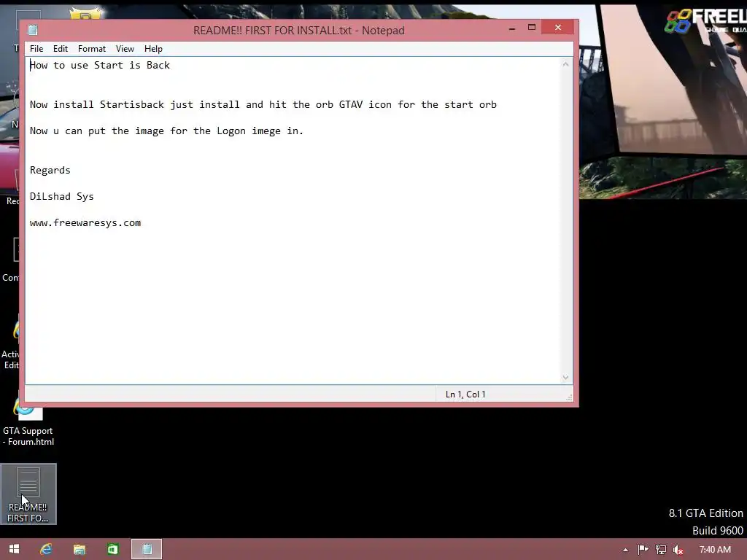The height and width of the screenshot is (560, 747).
Task: Open the Format menu in Notepad
Action: click(91, 49)
